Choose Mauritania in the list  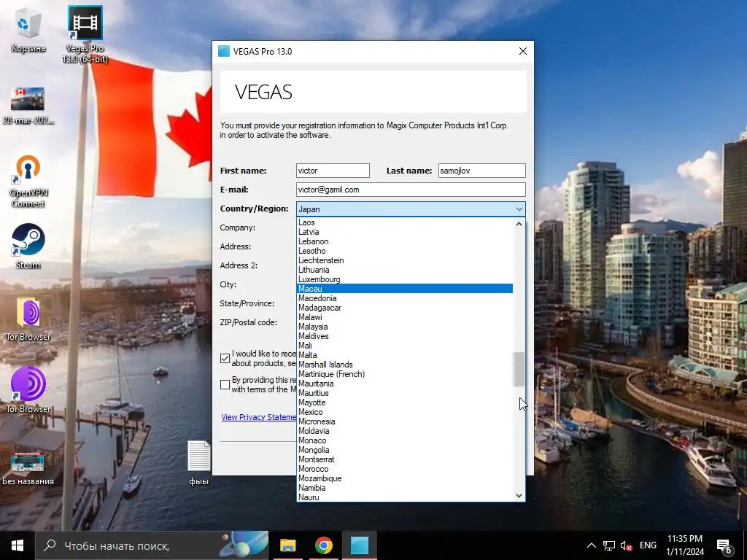click(404, 384)
